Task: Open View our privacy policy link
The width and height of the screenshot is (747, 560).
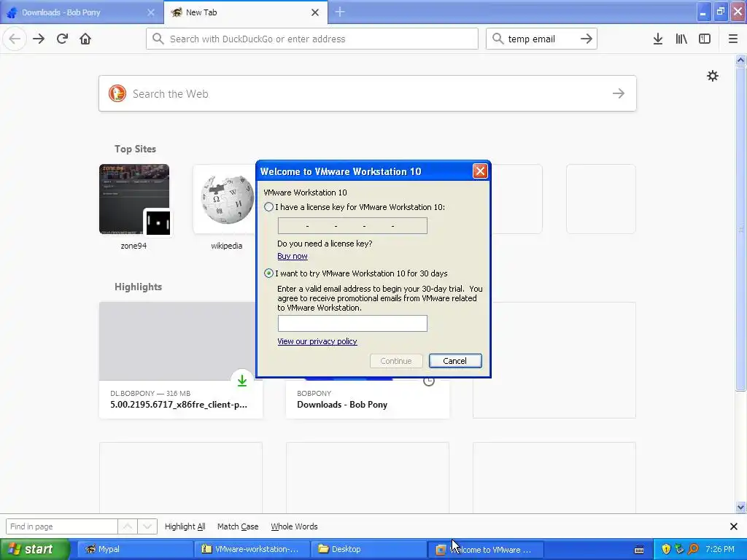Action: point(317,341)
